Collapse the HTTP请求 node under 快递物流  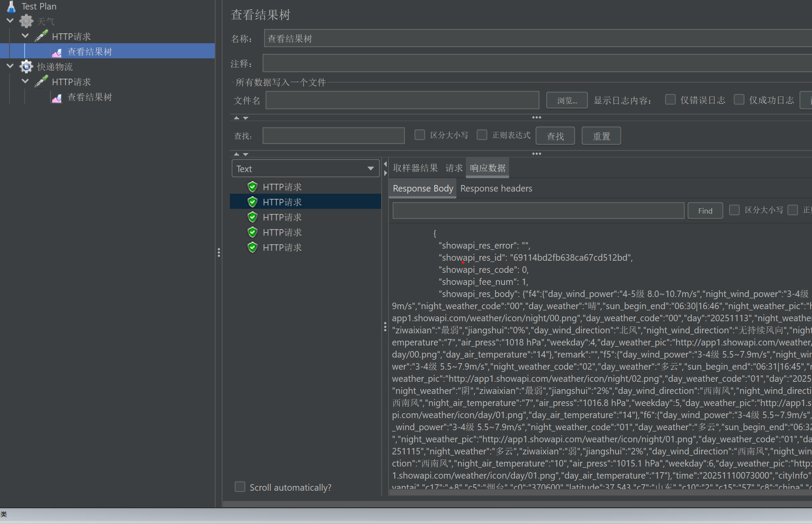tap(25, 81)
